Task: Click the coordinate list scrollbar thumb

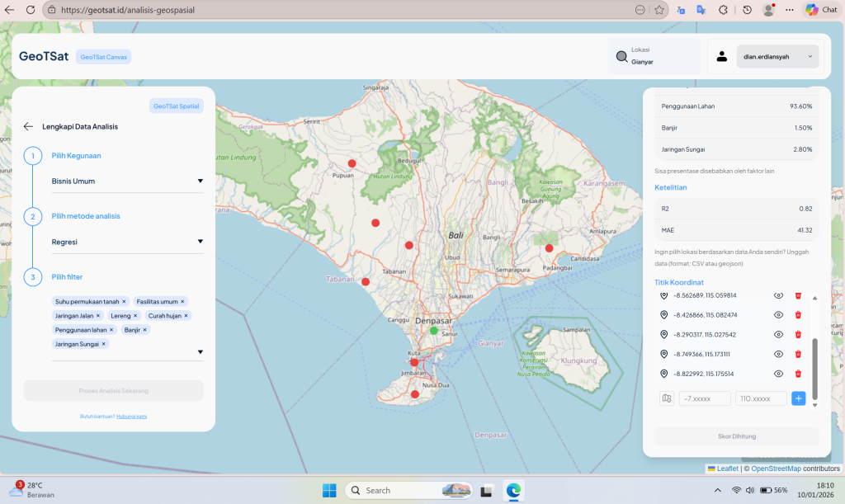Action: click(x=815, y=367)
